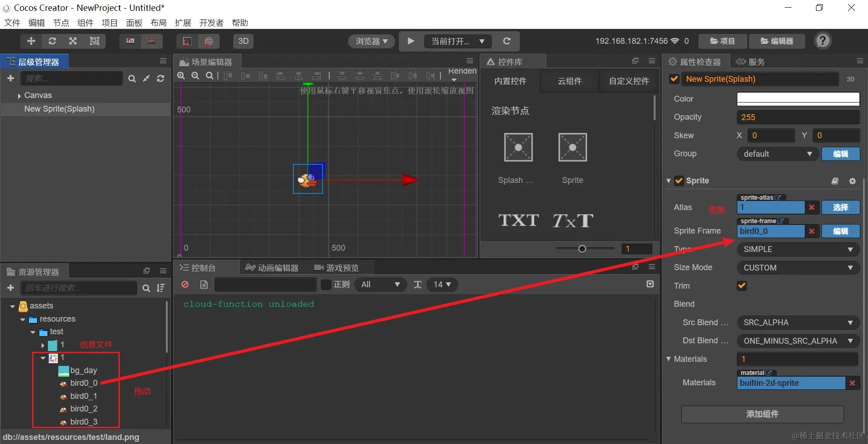Open the Sprite component settings gear
Viewport: 868px width, 444px height.
click(852, 181)
